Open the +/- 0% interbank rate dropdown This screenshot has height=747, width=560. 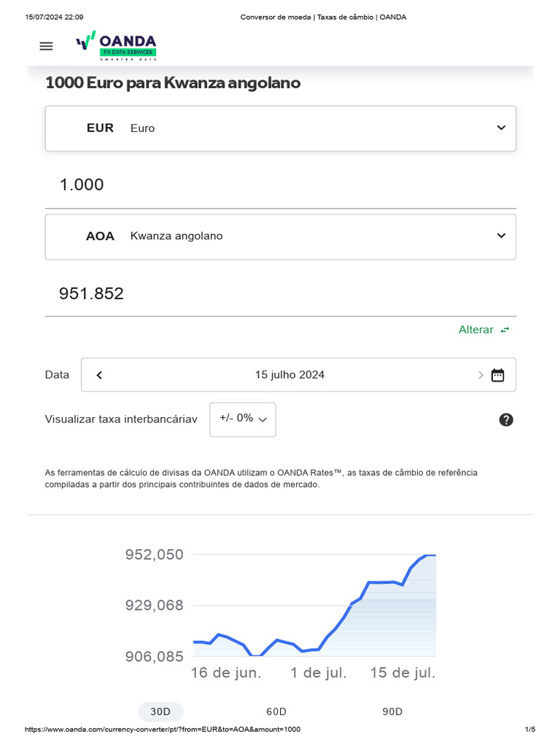(x=243, y=419)
